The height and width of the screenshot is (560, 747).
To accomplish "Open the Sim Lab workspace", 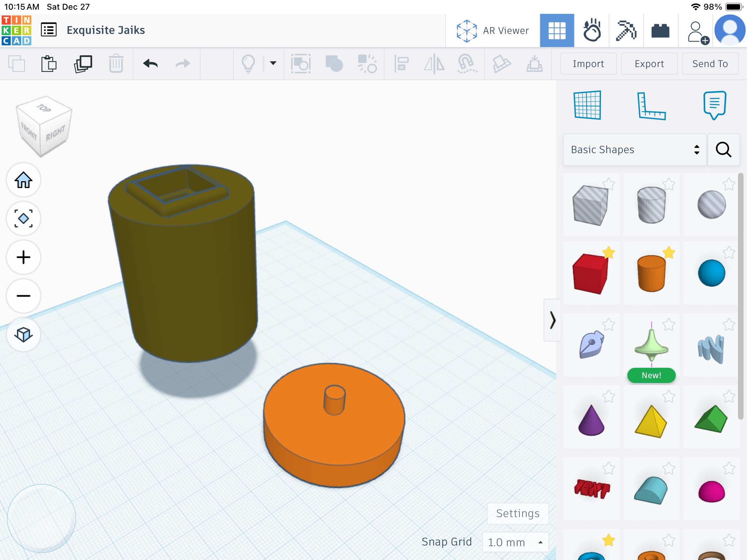I will [x=592, y=30].
